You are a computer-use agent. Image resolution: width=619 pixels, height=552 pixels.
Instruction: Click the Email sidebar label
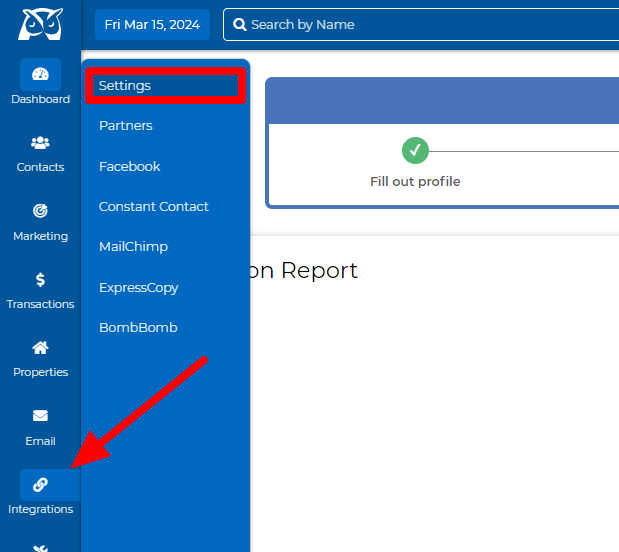[40, 441]
